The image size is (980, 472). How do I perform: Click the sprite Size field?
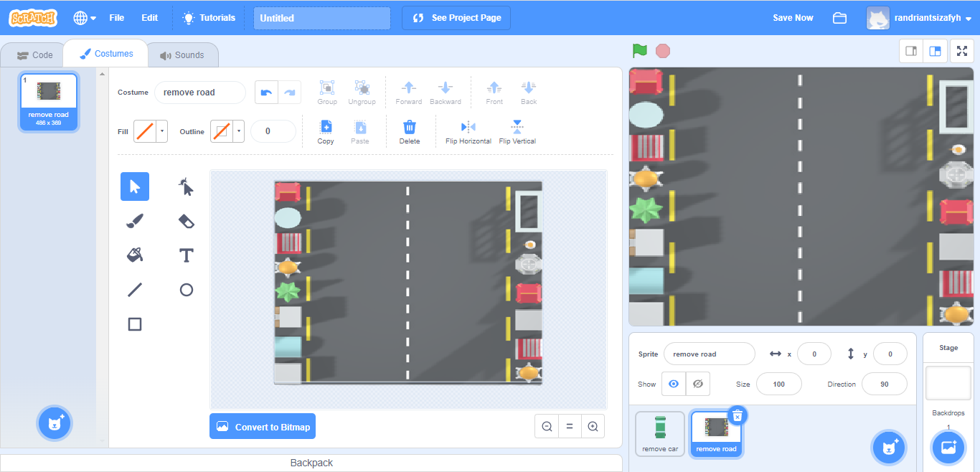point(779,384)
